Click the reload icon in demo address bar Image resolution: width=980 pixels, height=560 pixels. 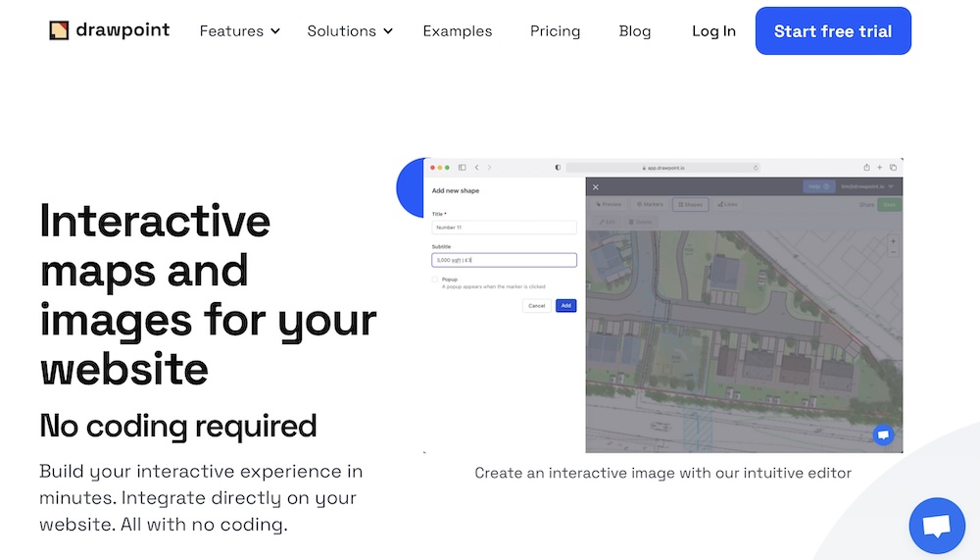(x=756, y=168)
